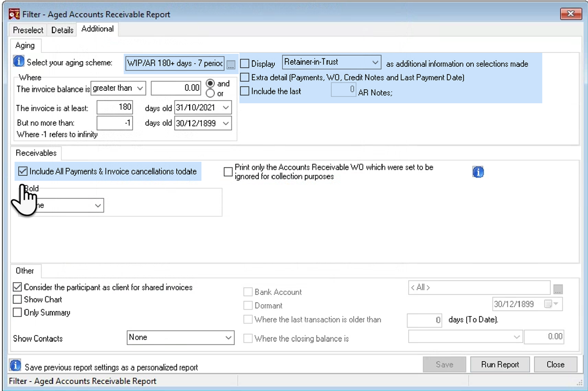Uncheck Include All Payments & Invoice cancellations

tap(23, 171)
